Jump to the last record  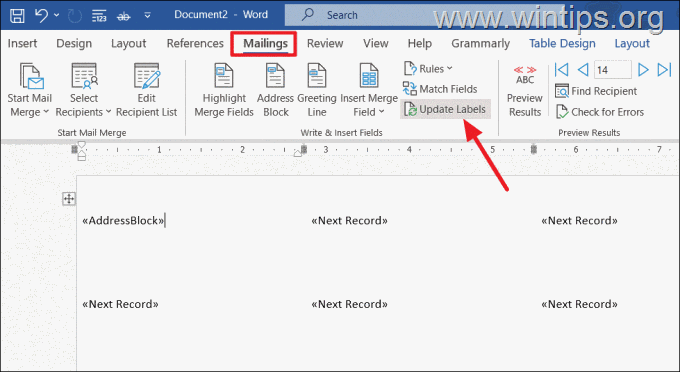(x=664, y=69)
